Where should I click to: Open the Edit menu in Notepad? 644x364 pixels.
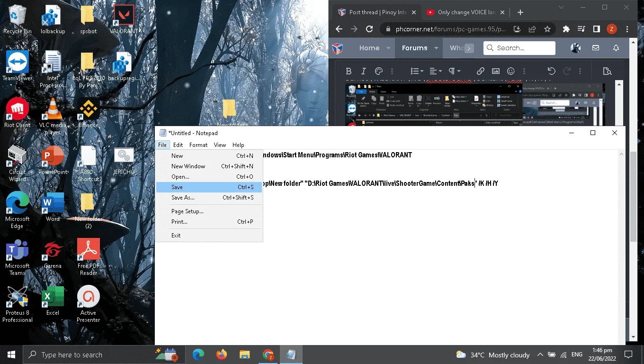point(178,145)
